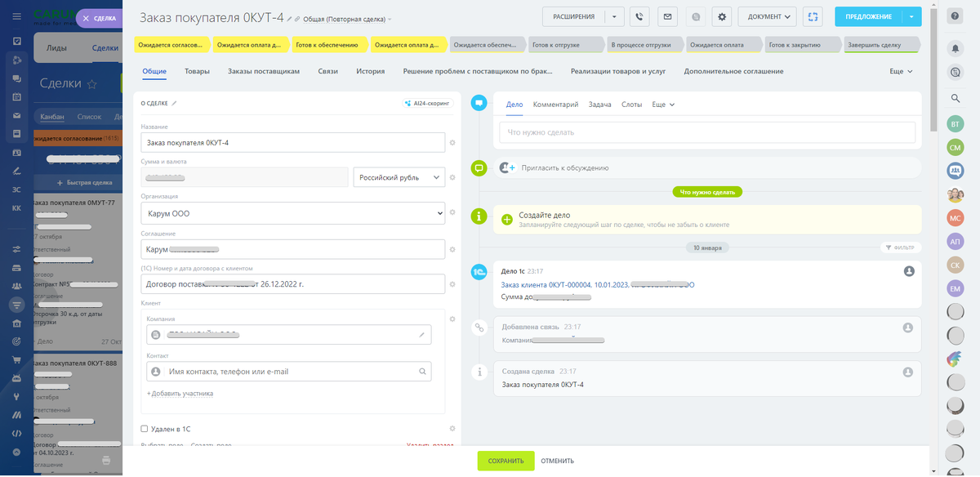Select the Комментарий tab in activity panel
The image size is (980, 477).
point(555,105)
